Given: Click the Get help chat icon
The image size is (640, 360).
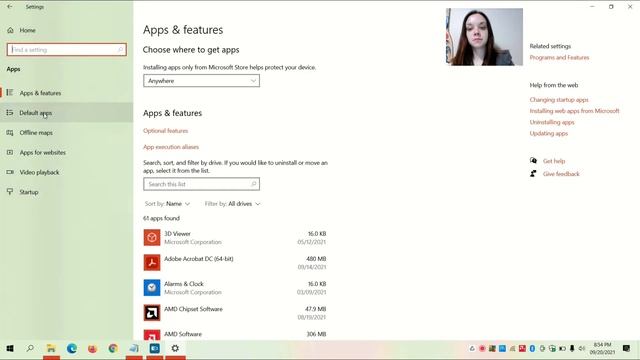Looking at the screenshot, I should click(533, 161).
